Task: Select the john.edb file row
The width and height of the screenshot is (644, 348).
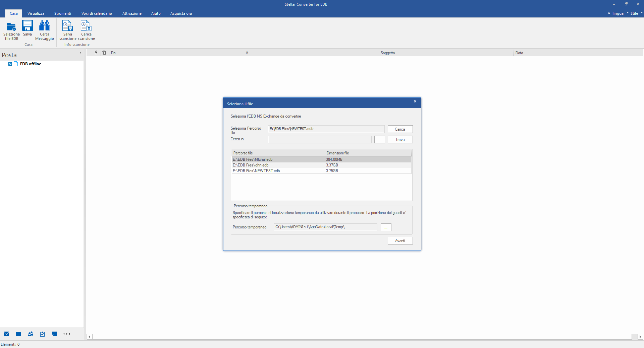Action: point(278,165)
